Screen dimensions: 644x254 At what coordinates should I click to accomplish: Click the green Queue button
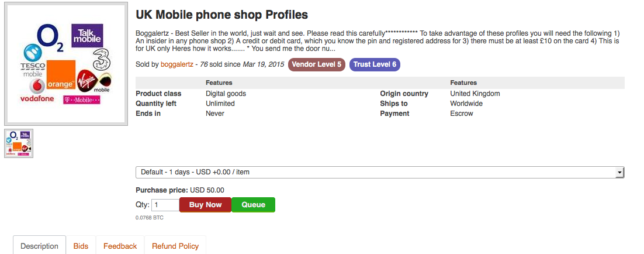(x=254, y=205)
